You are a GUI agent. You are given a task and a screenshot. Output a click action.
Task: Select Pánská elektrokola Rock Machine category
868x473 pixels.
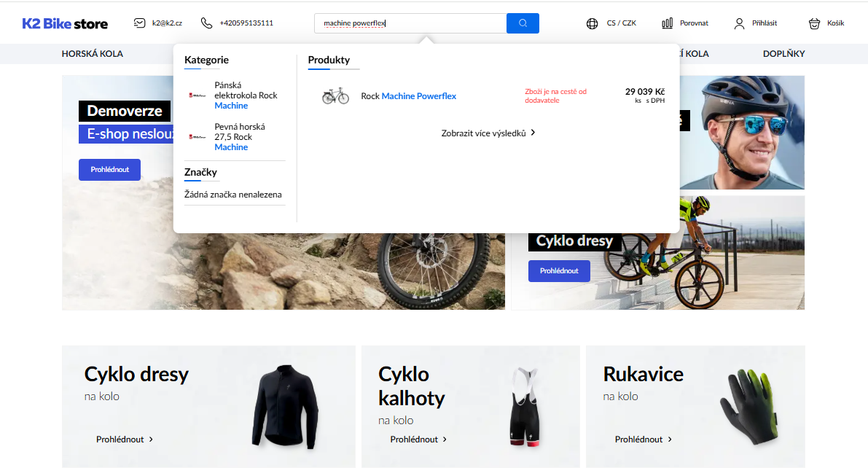click(x=245, y=95)
